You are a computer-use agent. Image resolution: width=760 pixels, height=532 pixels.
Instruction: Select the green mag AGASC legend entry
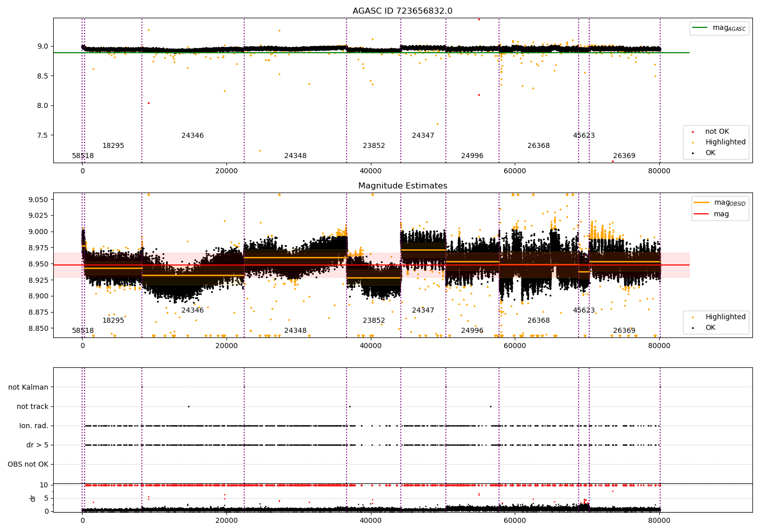(719, 28)
